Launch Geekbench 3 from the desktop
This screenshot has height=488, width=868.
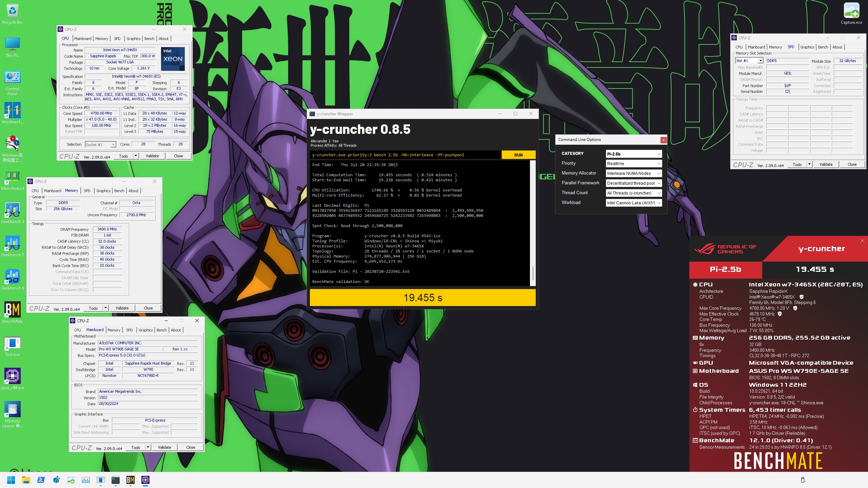point(13,213)
